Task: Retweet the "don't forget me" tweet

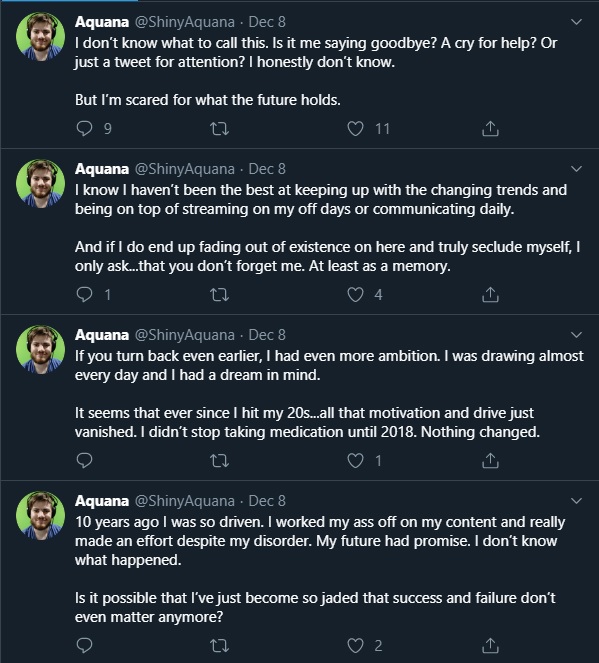Action: click(219, 294)
